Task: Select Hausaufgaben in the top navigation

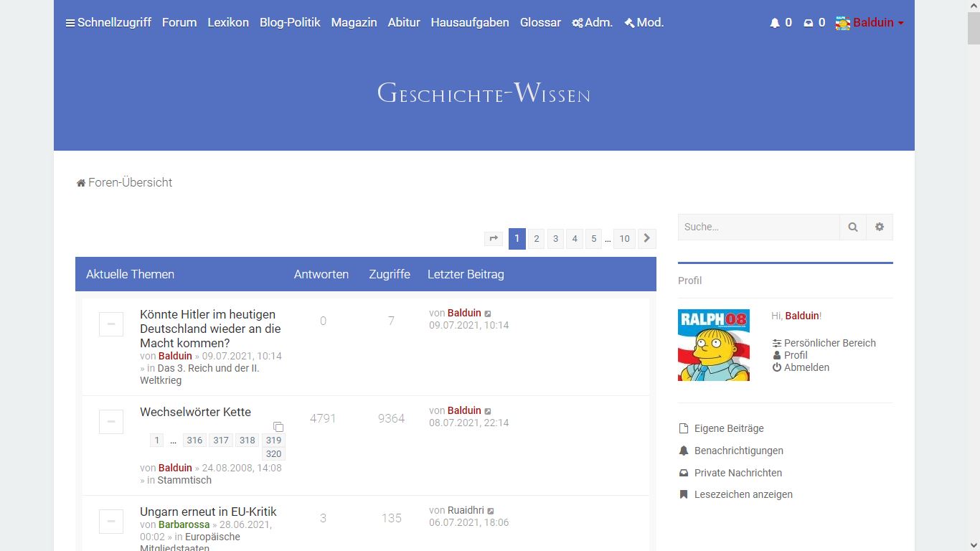Action: (470, 23)
